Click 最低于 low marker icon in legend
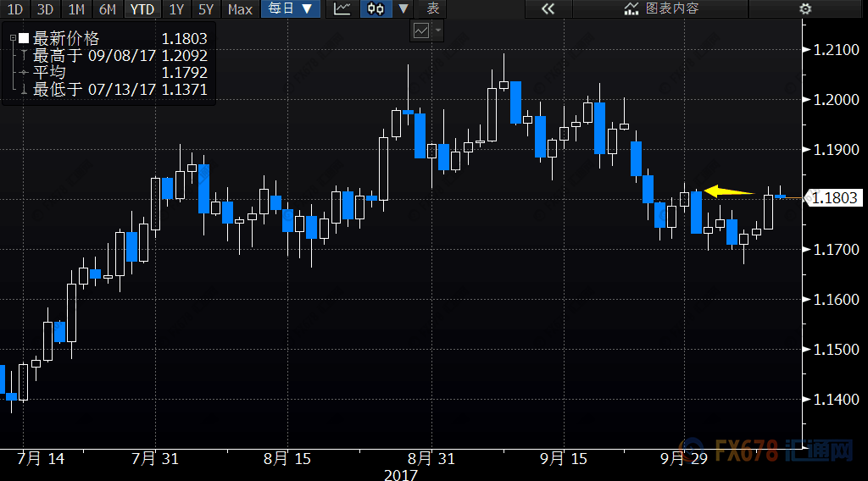Screen dimensions: 868x481 click(x=24, y=90)
